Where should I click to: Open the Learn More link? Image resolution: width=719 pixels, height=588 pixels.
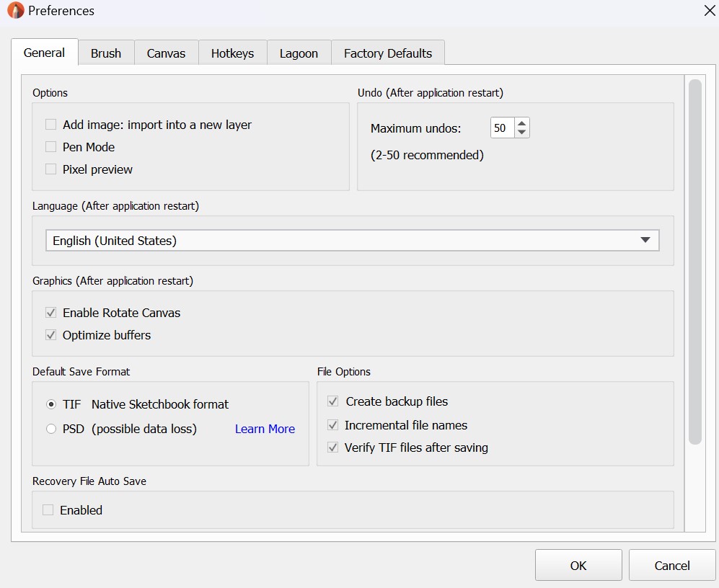click(x=265, y=429)
